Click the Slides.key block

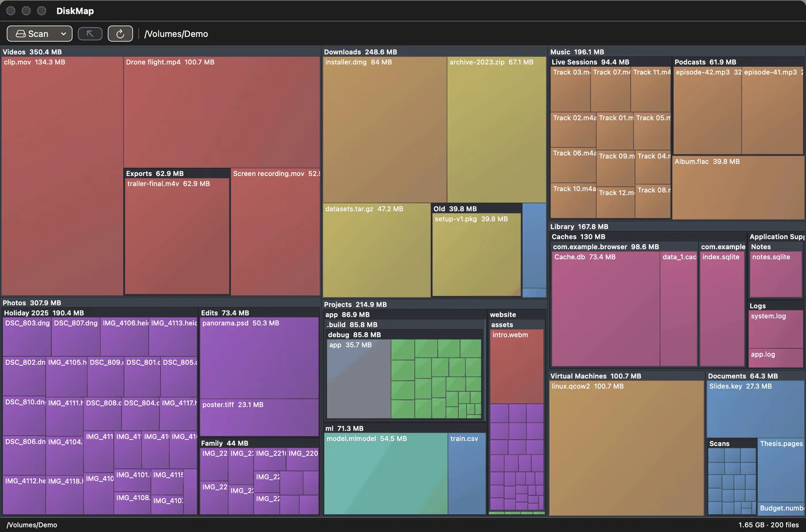pos(755,409)
